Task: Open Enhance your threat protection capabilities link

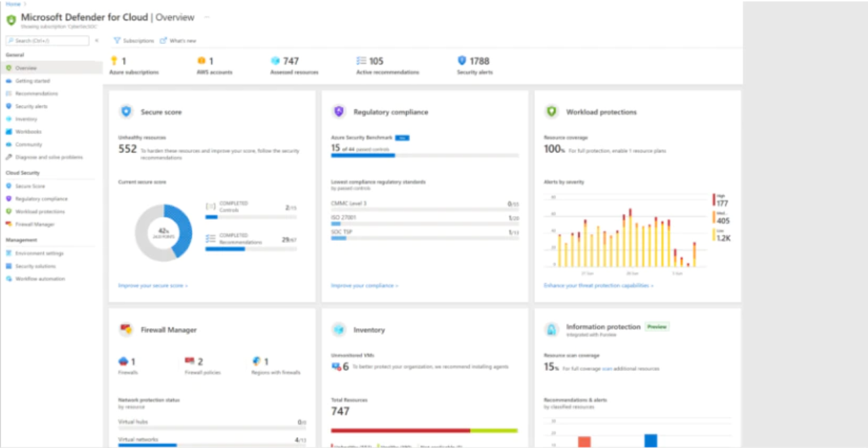Action: click(x=599, y=286)
